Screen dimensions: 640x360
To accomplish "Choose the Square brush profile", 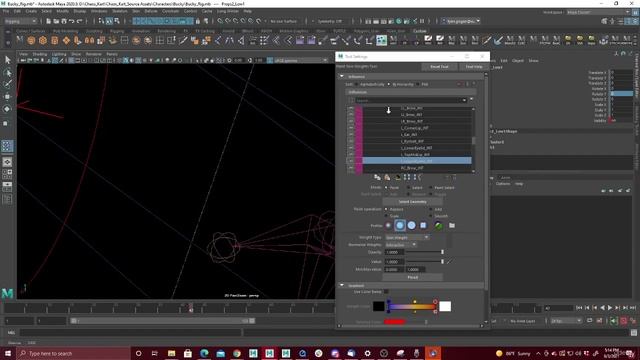I will click(423, 225).
